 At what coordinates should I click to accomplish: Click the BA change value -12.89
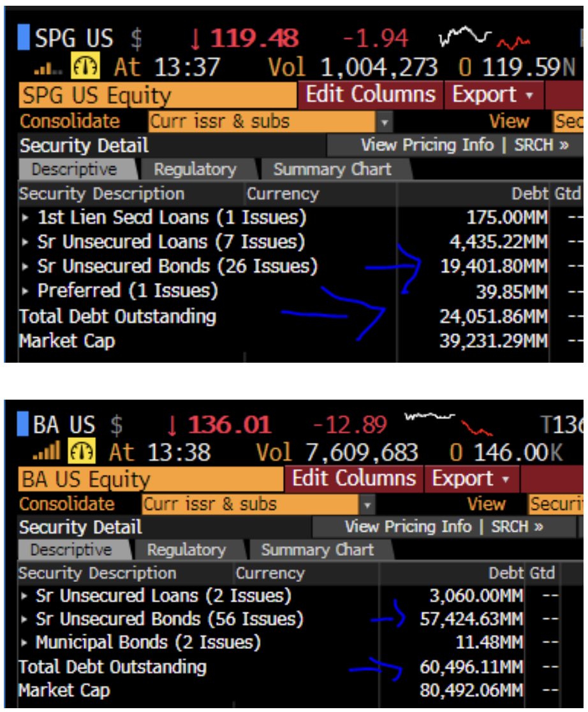350,425
